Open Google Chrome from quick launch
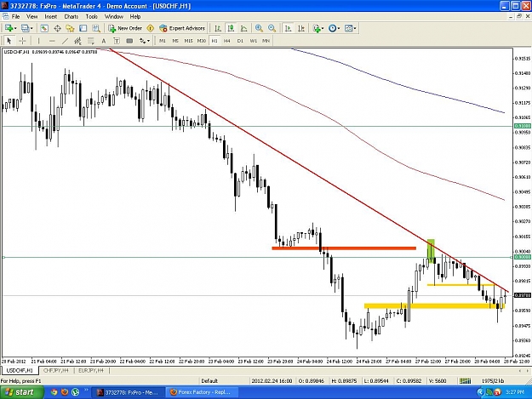Screen dimensions: 532x399 coord(54,392)
